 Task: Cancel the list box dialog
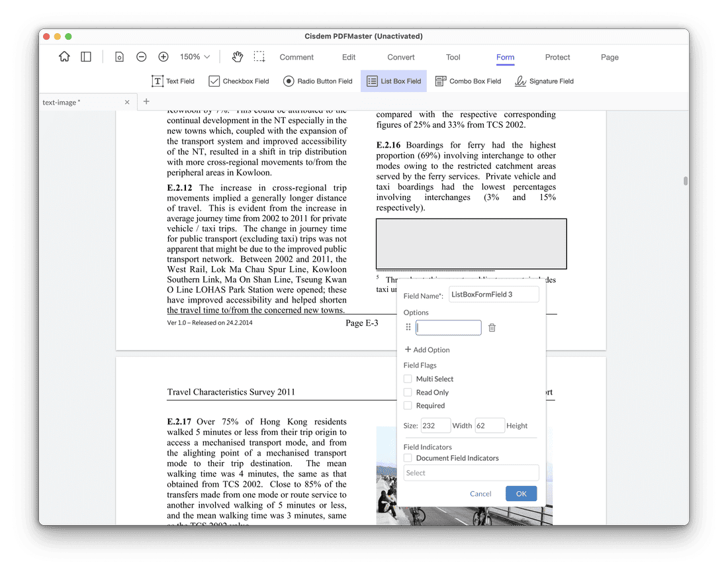pos(480,494)
